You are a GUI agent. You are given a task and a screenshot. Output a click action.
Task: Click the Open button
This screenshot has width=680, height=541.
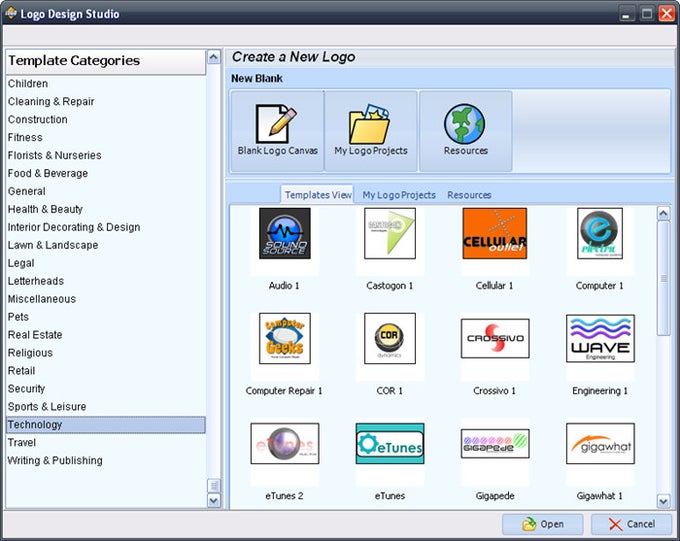(543, 524)
